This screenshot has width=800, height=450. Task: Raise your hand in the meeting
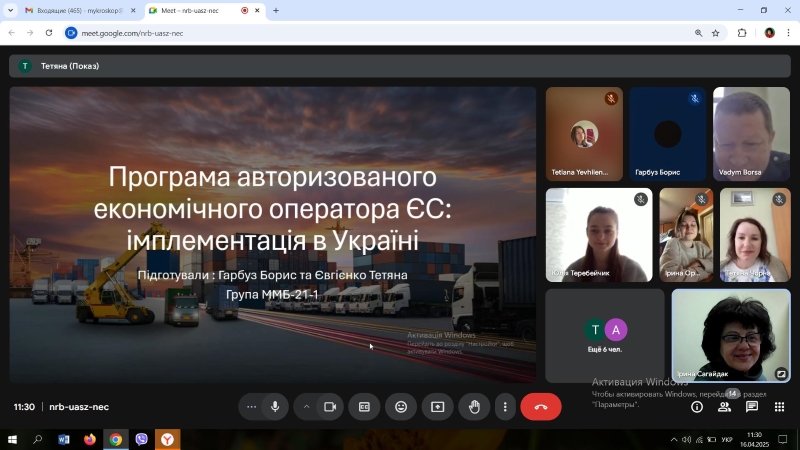474,407
